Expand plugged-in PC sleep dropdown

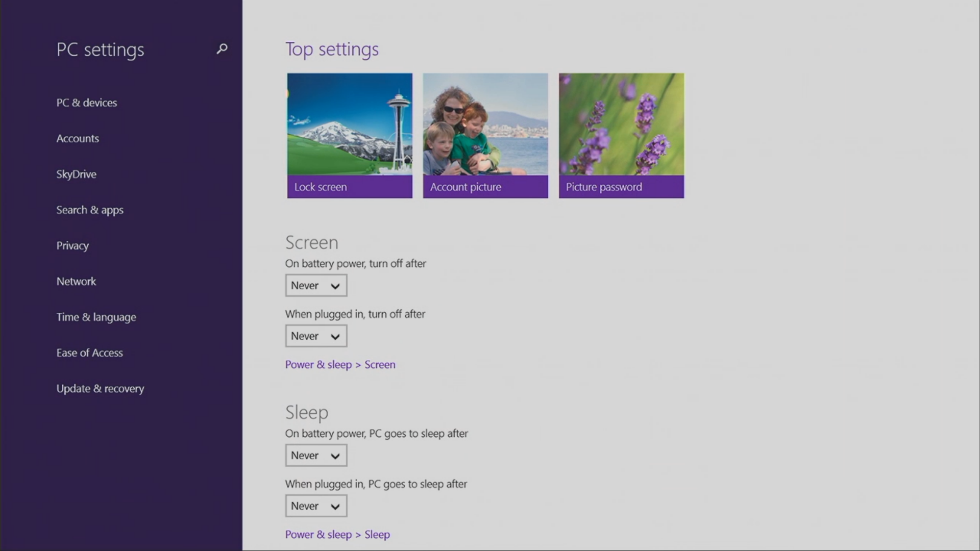coord(316,506)
